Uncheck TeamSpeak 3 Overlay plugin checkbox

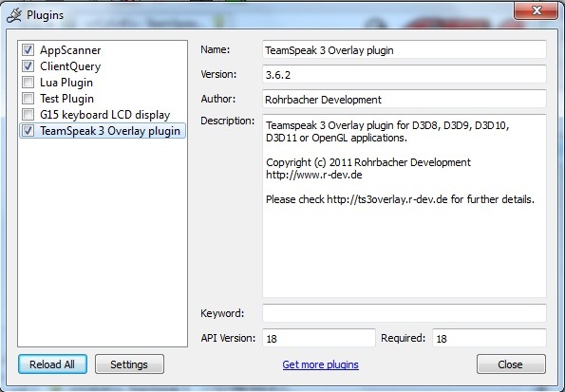point(28,130)
